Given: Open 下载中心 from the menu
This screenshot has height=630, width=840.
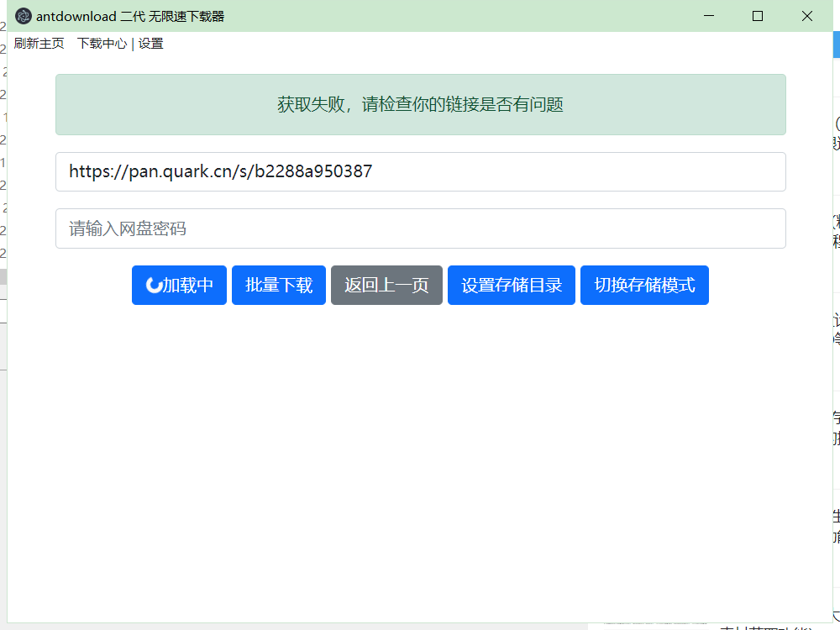Looking at the screenshot, I should [102, 44].
